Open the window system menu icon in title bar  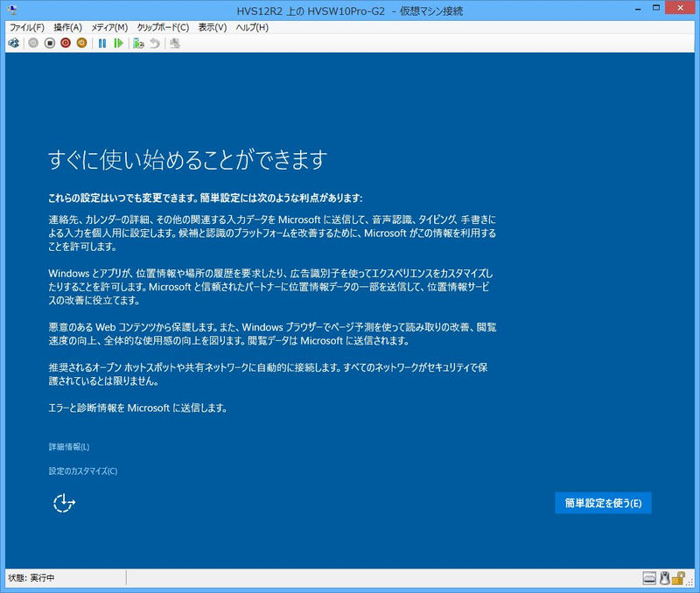tap(12, 10)
